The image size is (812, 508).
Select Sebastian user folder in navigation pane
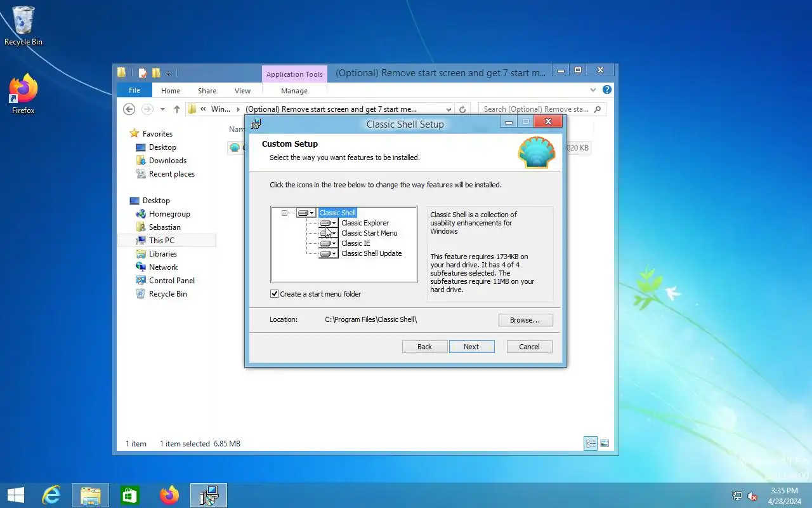pyautogui.click(x=164, y=227)
